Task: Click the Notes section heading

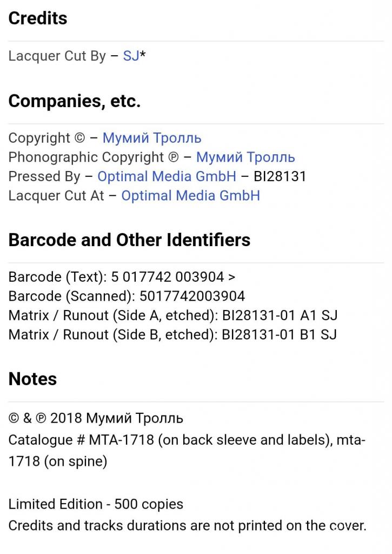Action: pyautogui.click(x=32, y=379)
